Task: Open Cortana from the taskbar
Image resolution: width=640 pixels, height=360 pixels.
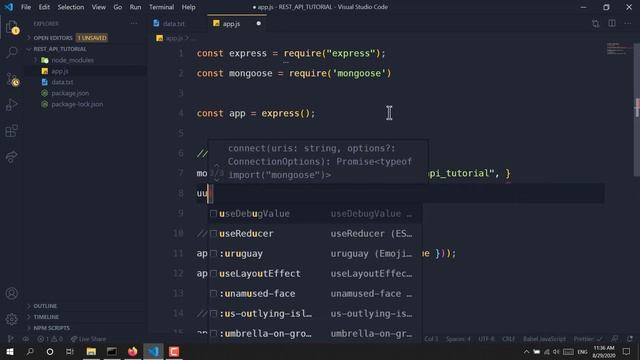Action: click(50, 351)
